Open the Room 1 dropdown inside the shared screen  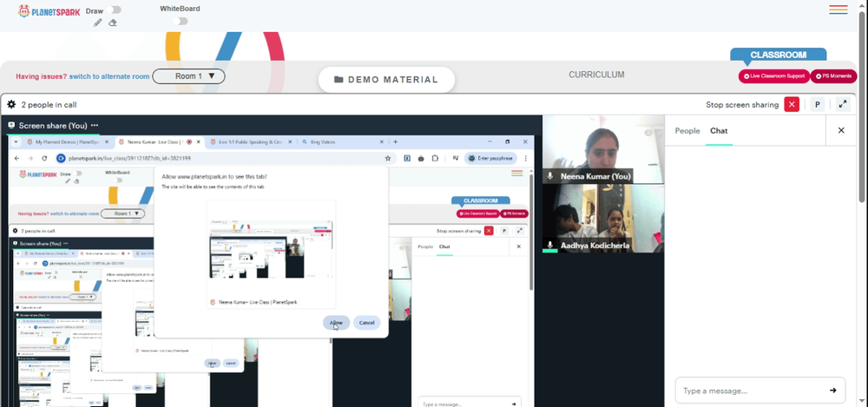123,213
